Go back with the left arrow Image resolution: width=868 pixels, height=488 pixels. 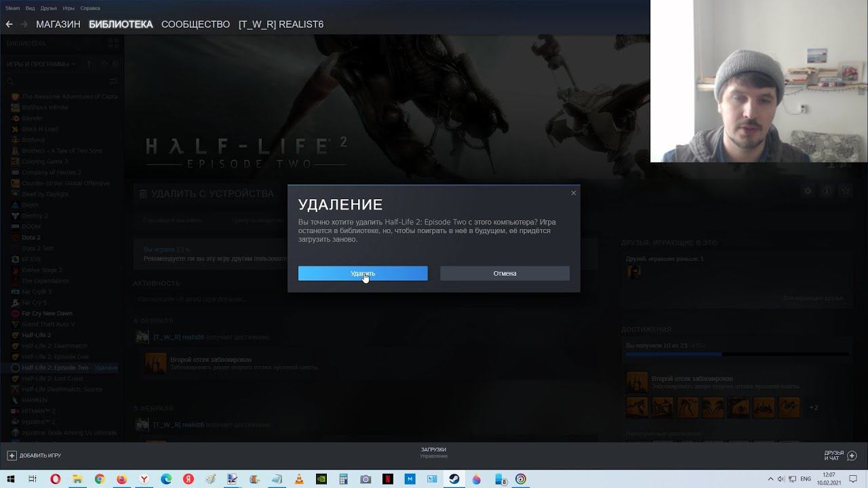pos(9,24)
